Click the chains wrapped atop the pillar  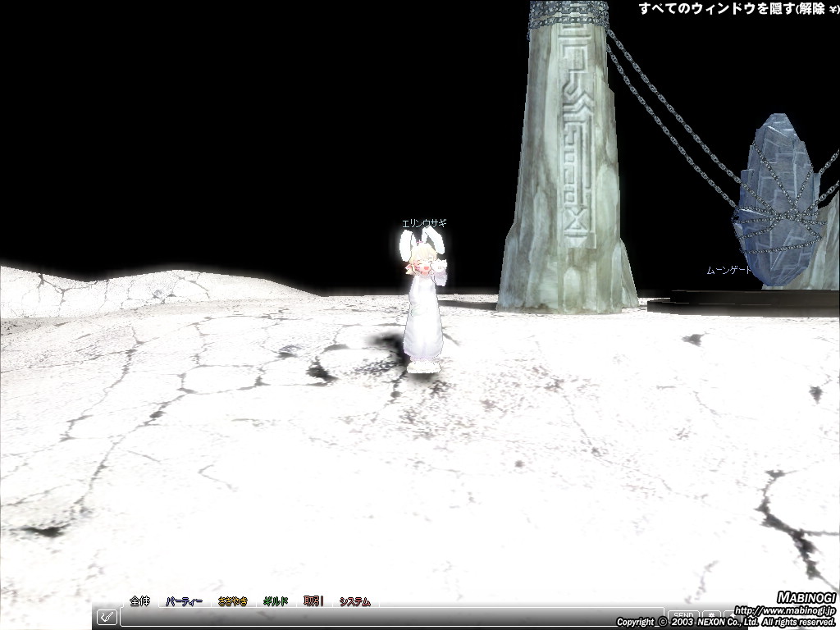click(x=568, y=14)
